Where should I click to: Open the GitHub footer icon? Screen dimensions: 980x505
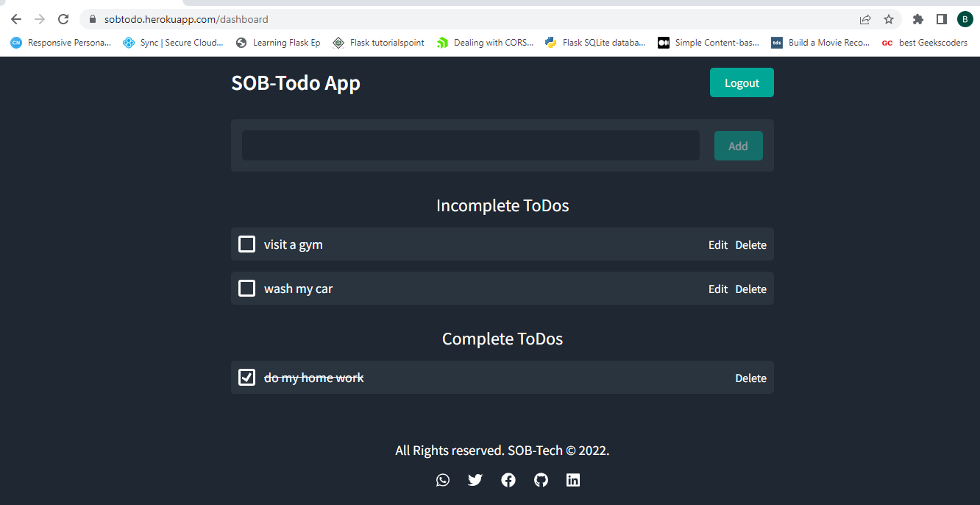point(541,480)
